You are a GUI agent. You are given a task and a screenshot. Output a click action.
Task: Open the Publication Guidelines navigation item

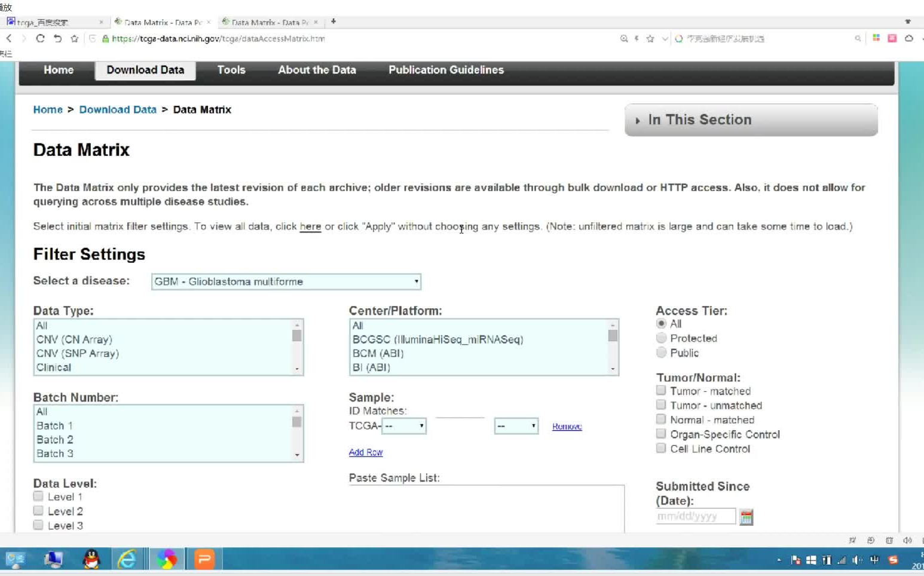(x=446, y=70)
